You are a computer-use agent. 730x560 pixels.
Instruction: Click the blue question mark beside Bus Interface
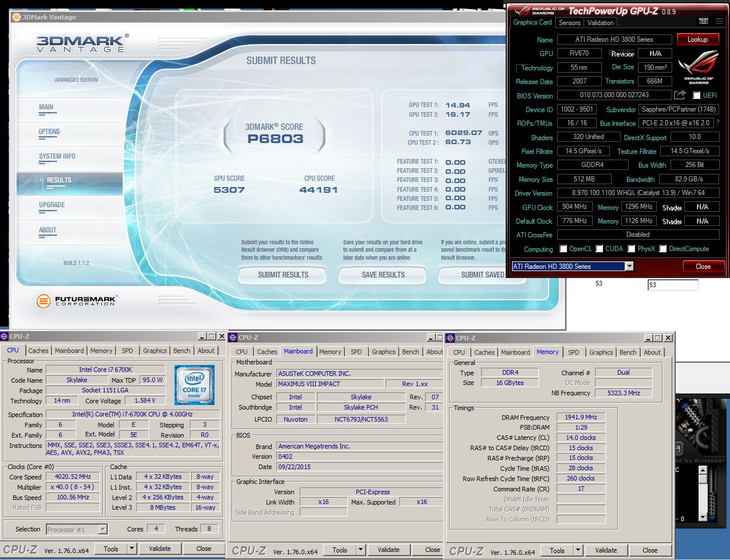(717, 123)
